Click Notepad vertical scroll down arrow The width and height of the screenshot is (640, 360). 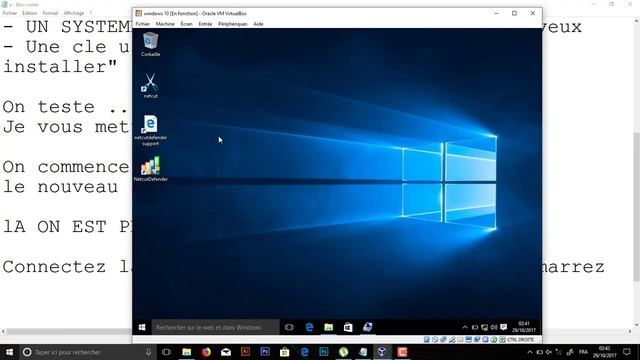(x=636, y=325)
